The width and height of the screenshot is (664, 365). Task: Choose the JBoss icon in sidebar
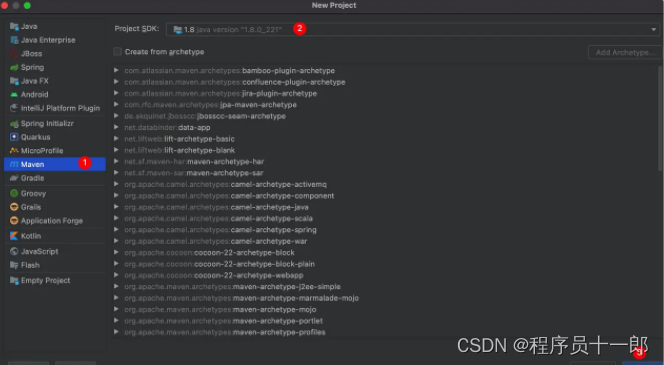tap(14, 54)
